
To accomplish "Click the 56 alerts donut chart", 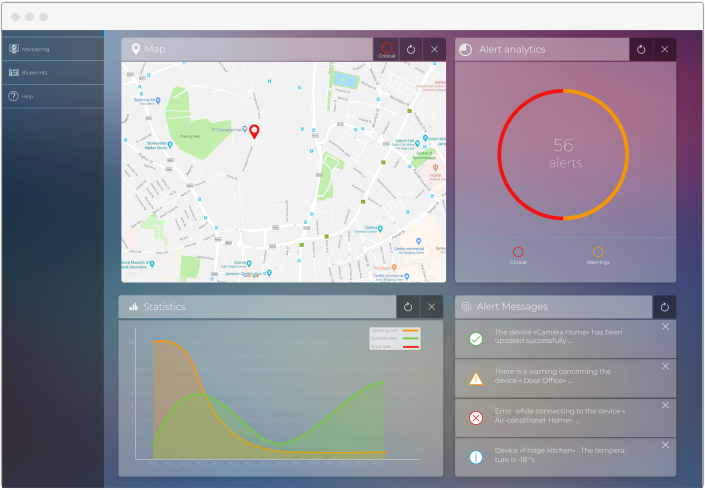I will (x=563, y=154).
